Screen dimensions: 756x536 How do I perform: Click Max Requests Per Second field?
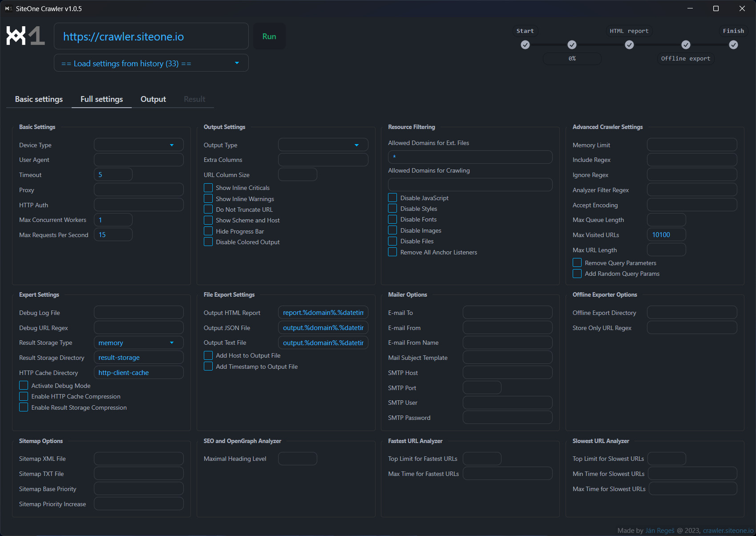[113, 234]
